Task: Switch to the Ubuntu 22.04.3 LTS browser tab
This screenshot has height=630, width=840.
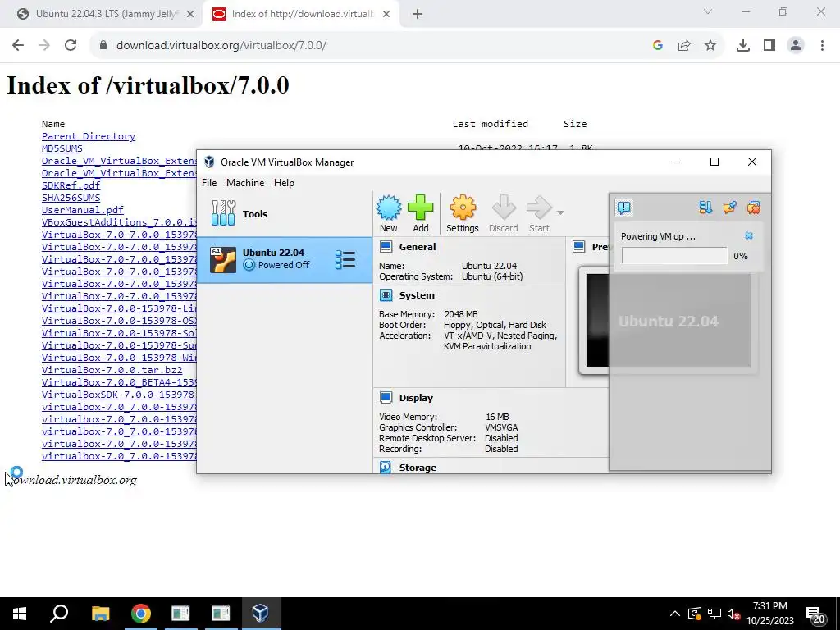Action: pyautogui.click(x=106, y=14)
